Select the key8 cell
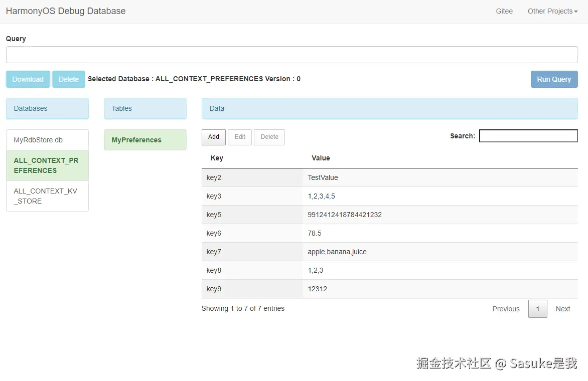The width and height of the screenshot is (588, 381). coord(252,270)
